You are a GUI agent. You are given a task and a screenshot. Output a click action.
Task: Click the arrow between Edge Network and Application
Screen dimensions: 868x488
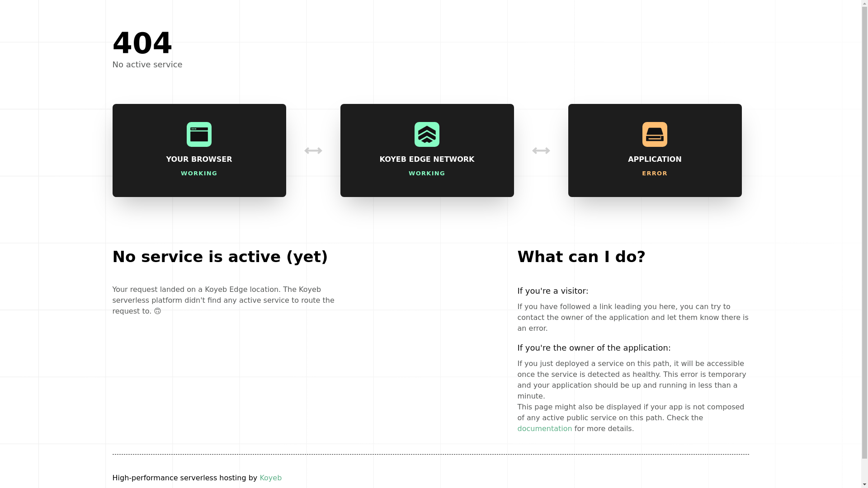pyautogui.click(x=541, y=150)
